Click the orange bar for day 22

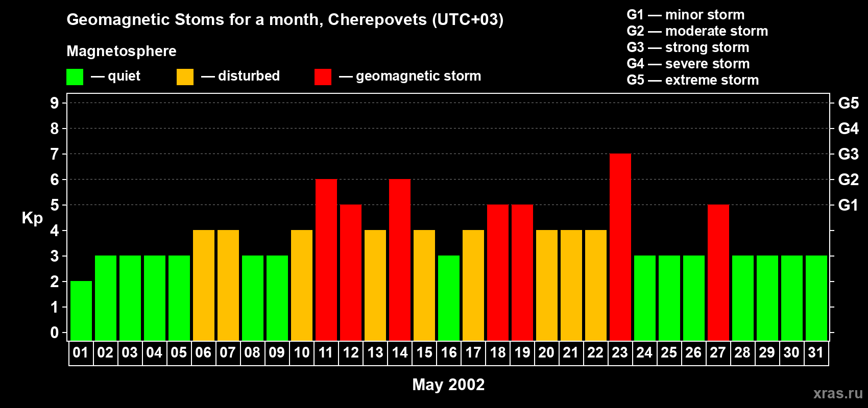click(x=596, y=285)
